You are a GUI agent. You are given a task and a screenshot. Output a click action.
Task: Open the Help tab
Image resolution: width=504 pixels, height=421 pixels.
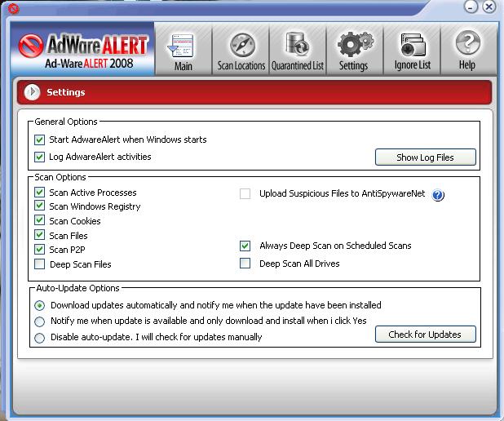point(467,50)
